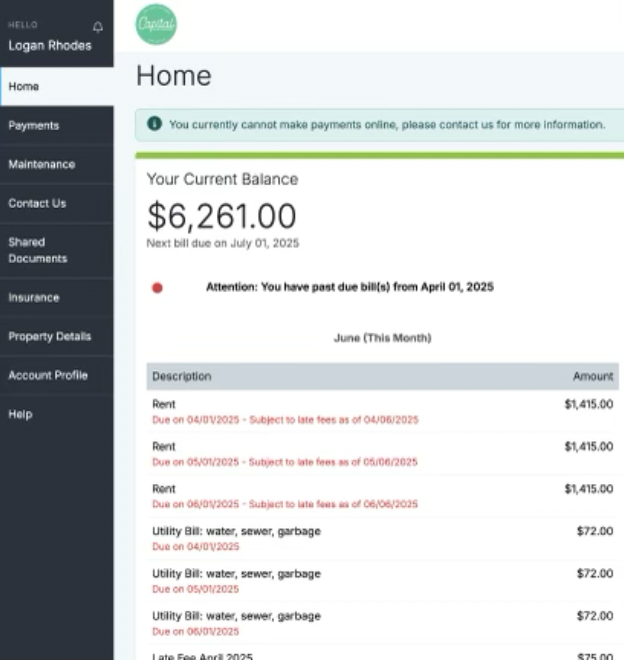The width and height of the screenshot is (624, 660).
Task: Click the red past-due alert dot
Action: click(157, 288)
